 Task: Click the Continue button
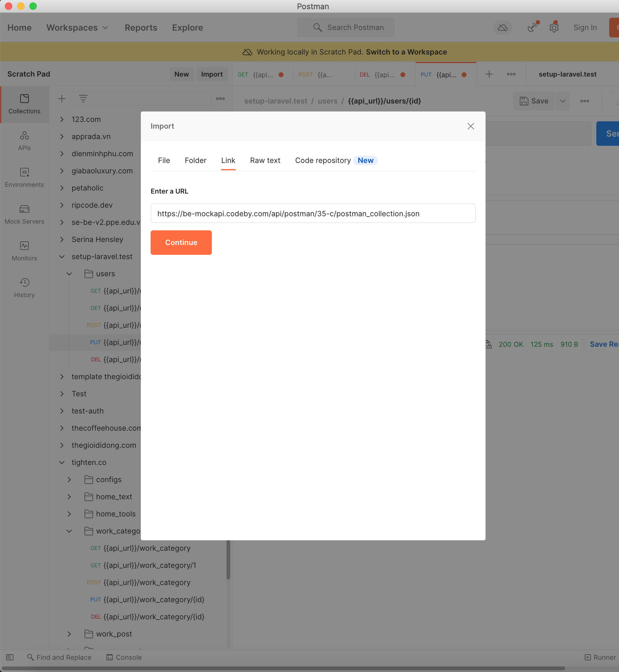181,242
